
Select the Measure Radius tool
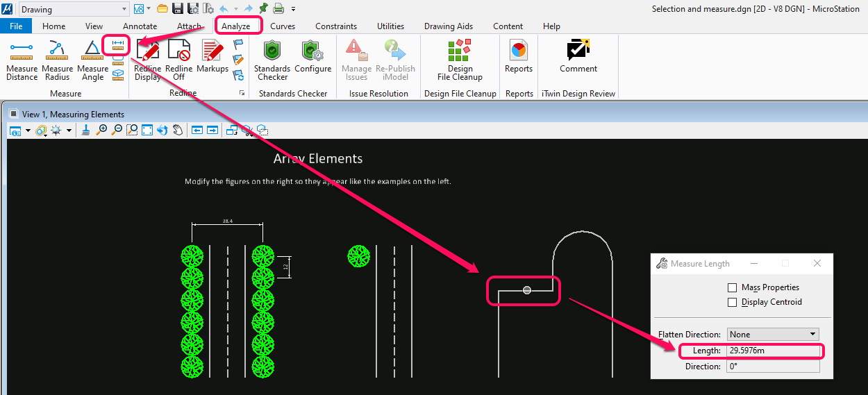click(x=57, y=60)
